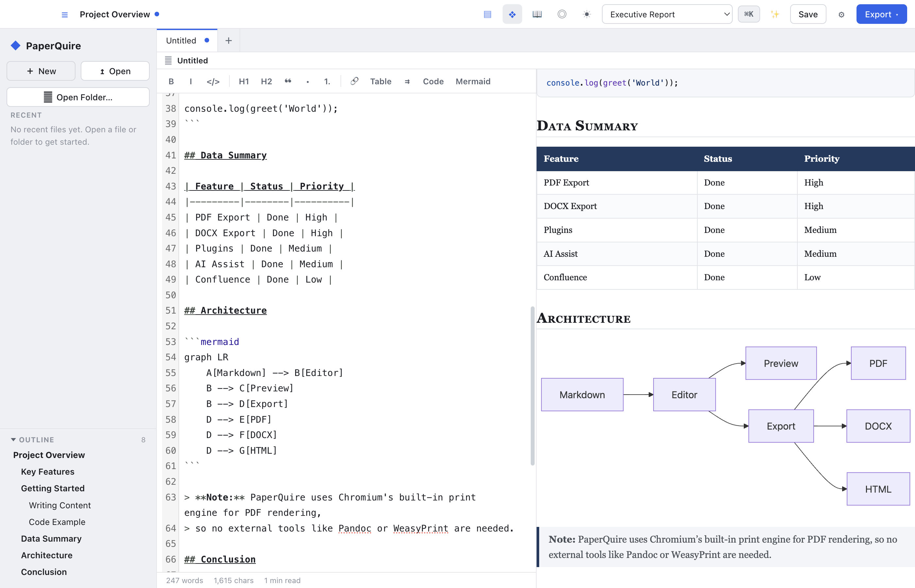Insert a bullet list item
This screenshot has height=588, width=915.
(x=308, y=81)
